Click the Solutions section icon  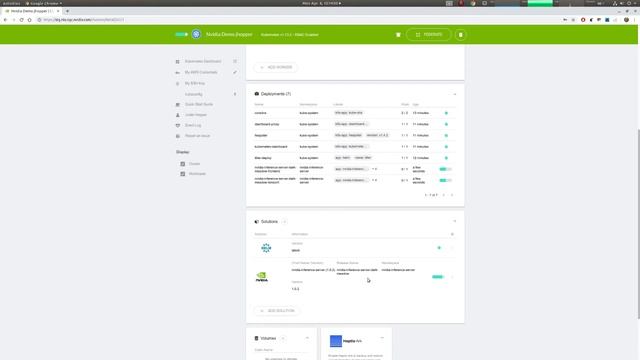click(257, 222)
